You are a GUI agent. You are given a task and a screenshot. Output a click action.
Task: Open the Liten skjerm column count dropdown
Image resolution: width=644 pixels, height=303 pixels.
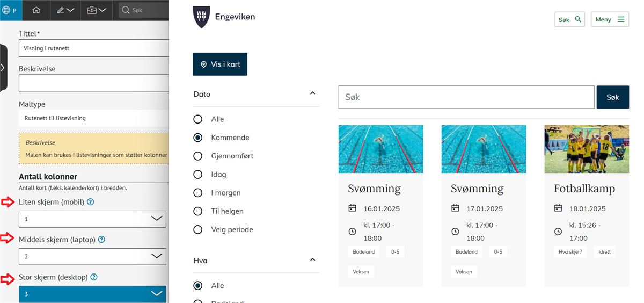point(92,219)
